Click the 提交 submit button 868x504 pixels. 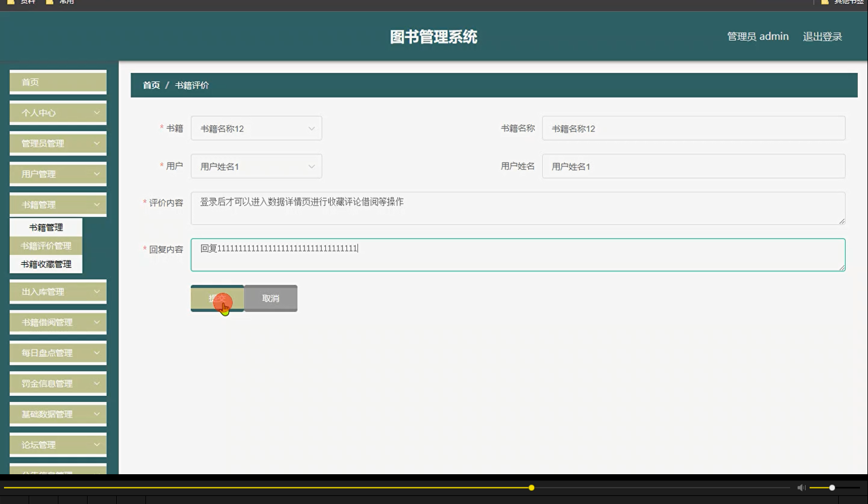pyautogui.click(x=217, y=298)
